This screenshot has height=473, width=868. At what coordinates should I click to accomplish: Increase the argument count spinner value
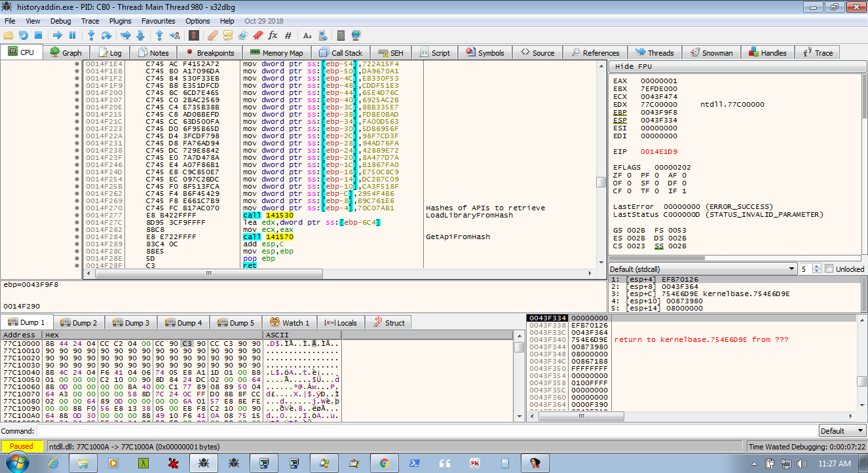pos(817,266)
